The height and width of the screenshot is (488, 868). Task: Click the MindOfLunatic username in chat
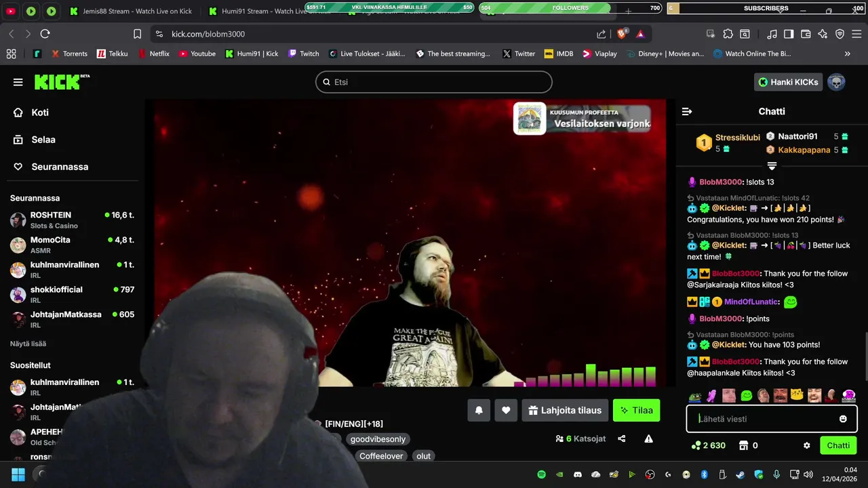click(751, 302)
